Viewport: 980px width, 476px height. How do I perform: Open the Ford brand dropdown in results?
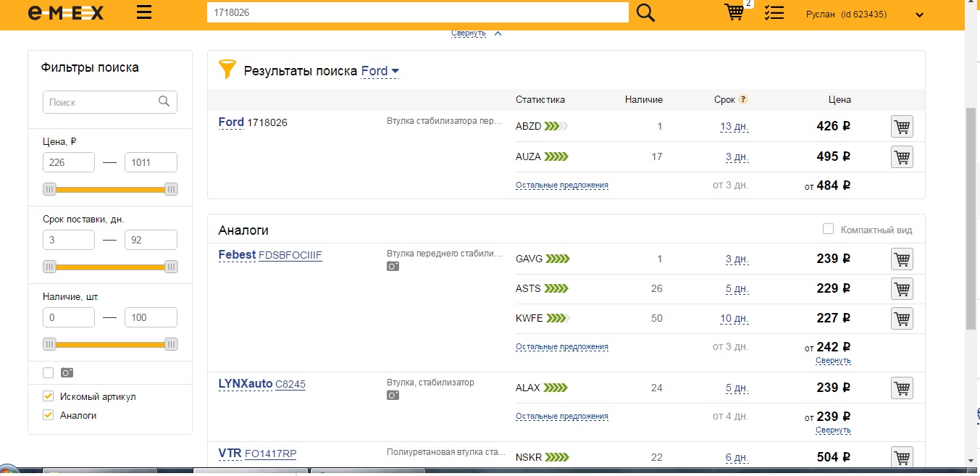(380, 71)
